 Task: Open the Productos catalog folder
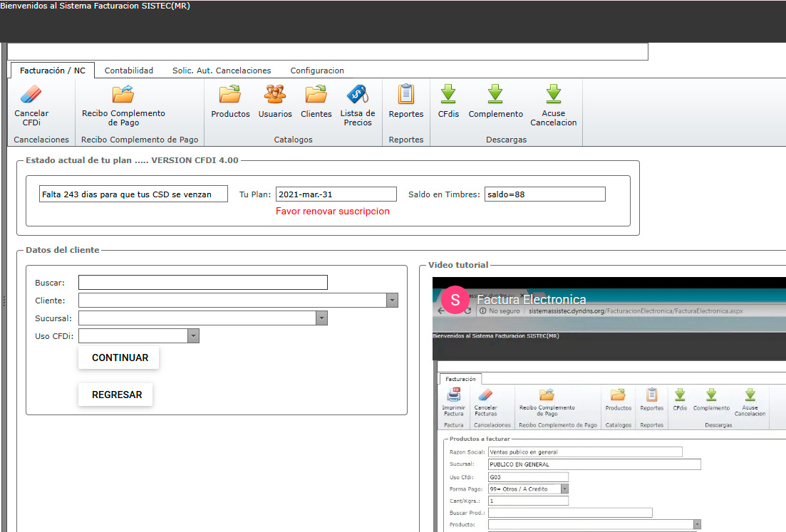(x=230, y=95)
